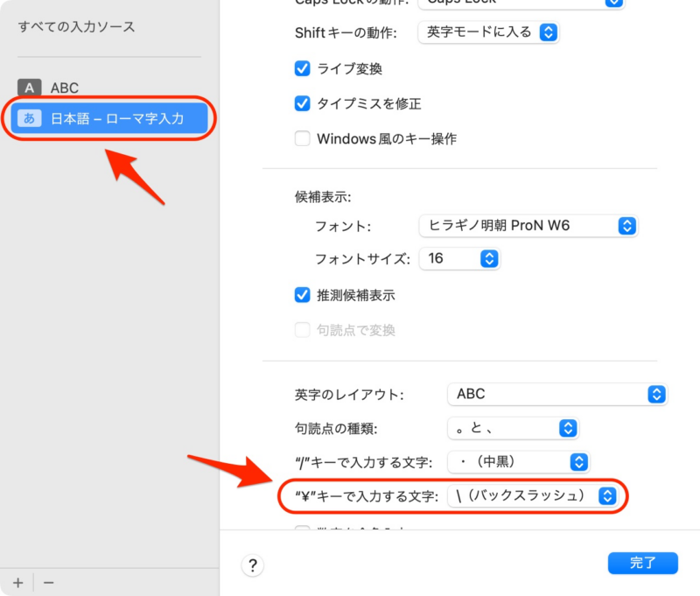Viewport: 700px width, 596px height.
Task: Open the "/"キーで入力する文字 dropdown
Action: (518, 462)
